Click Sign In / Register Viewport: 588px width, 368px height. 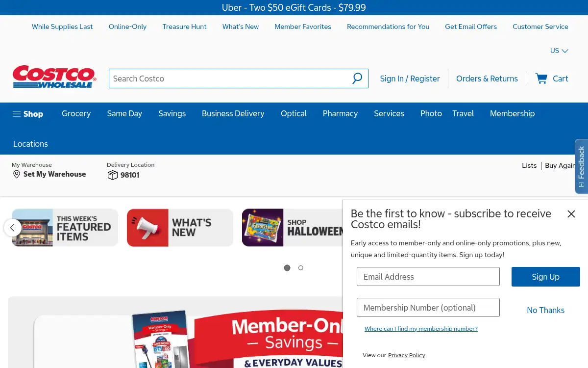[410, 79]
